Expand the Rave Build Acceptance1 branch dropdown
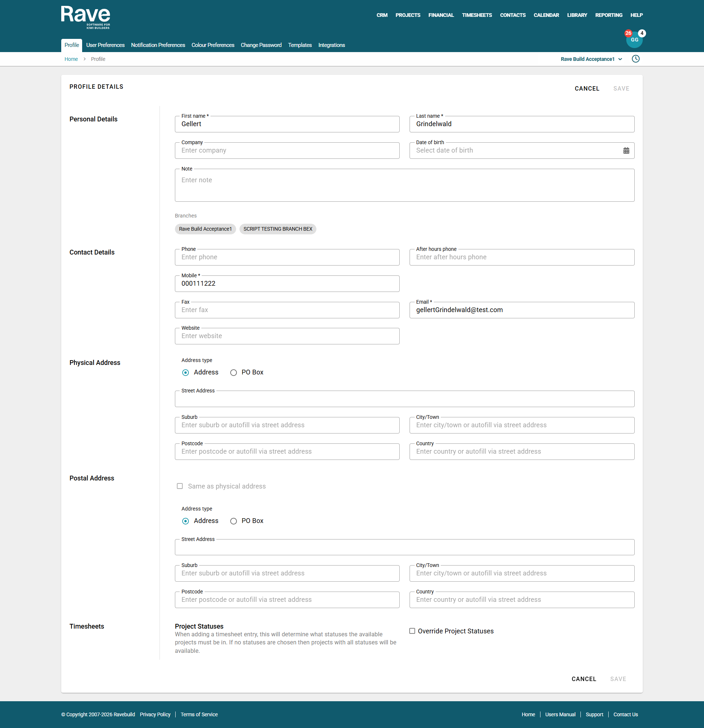This screenshot has width=704, height=728. [x=591, y=59]
